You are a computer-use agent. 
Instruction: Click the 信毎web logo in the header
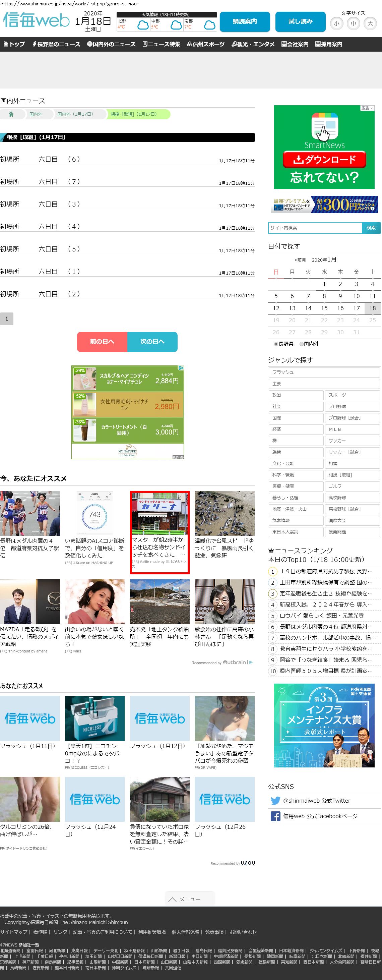[36, 20]
